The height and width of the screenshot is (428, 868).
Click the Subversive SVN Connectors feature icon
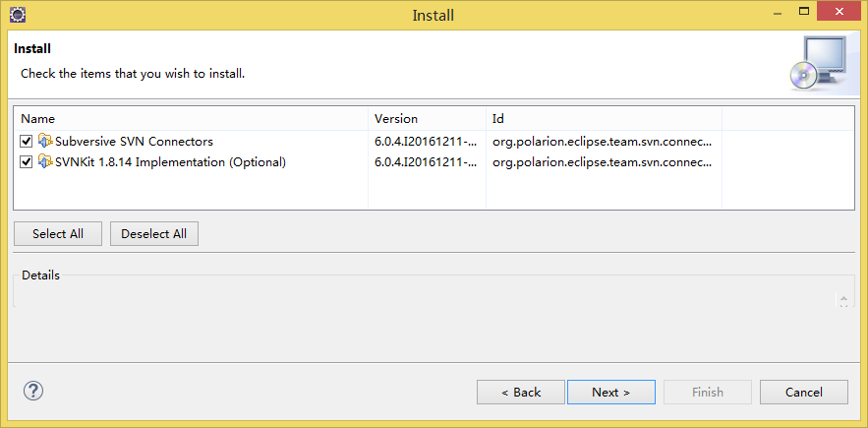pyautogui.click(x=45, y=141)
